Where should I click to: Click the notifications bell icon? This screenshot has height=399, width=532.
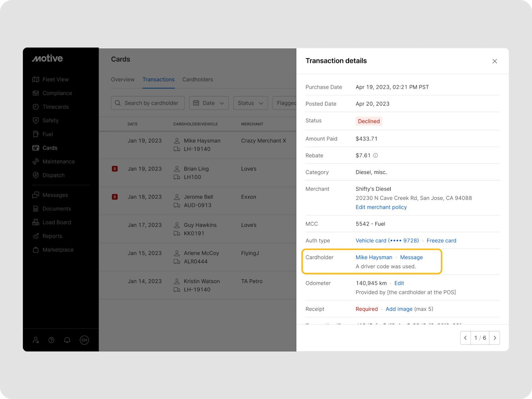pyautogui.click(x=67, y=340)
